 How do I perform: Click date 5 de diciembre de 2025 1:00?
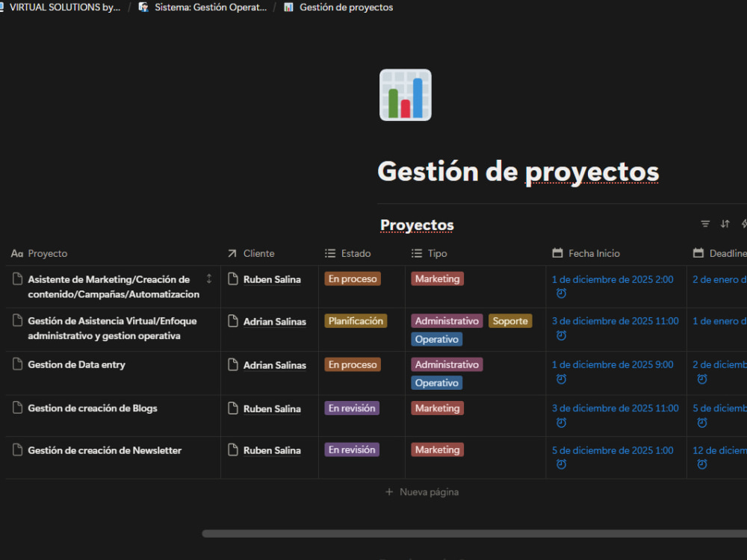(613, 450)
